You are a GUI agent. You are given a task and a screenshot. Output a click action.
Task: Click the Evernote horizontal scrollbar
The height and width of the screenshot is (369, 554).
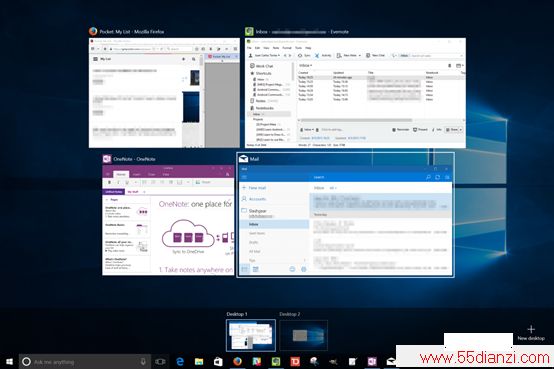click(x=355, y=121)
